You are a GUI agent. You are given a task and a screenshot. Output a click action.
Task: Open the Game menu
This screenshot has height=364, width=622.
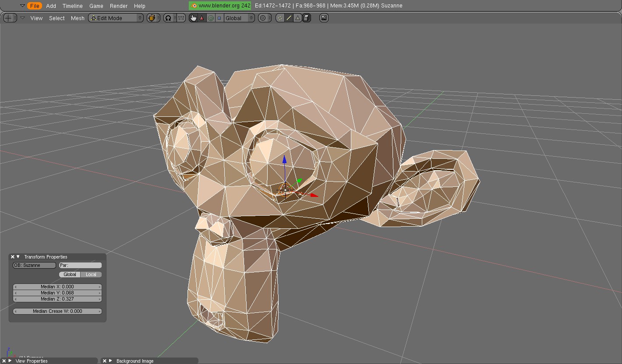click(96, 6)
